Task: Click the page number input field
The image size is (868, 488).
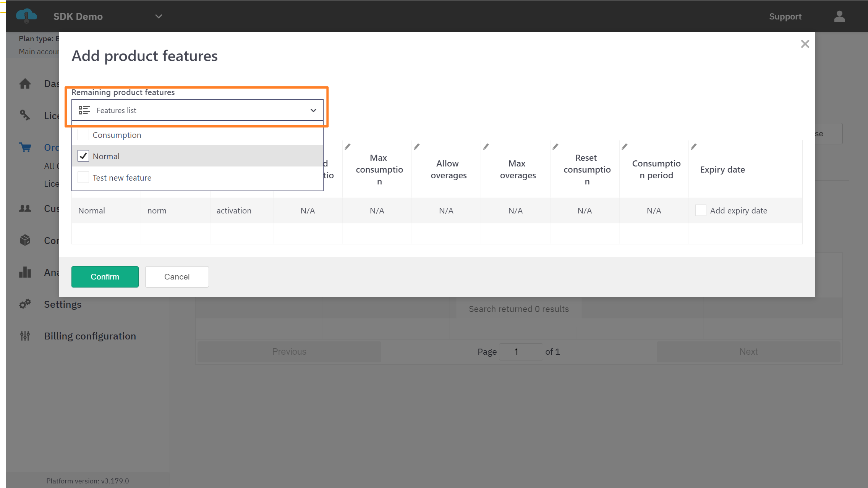Action: 520,352
